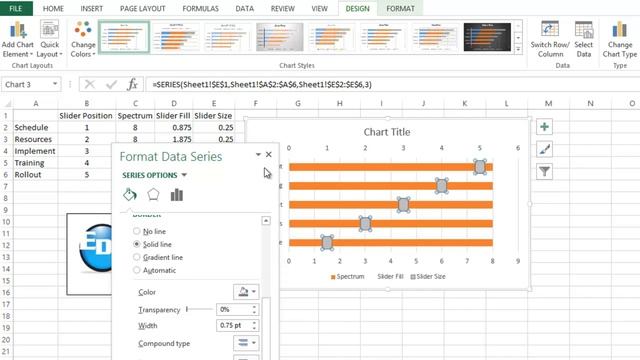
Task: Select cell A2 'Schedule'
Action: (36, 127)
